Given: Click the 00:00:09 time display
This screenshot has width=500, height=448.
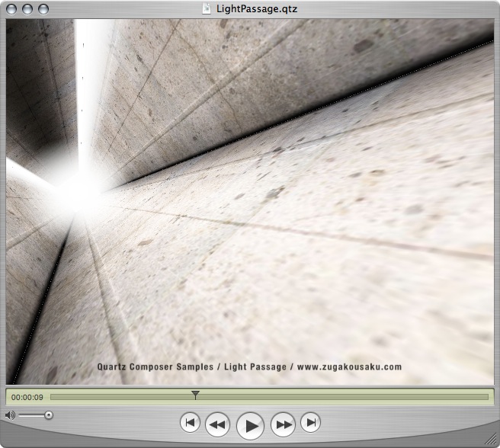Looking at the screenshot, I should (x=27, y=397).
